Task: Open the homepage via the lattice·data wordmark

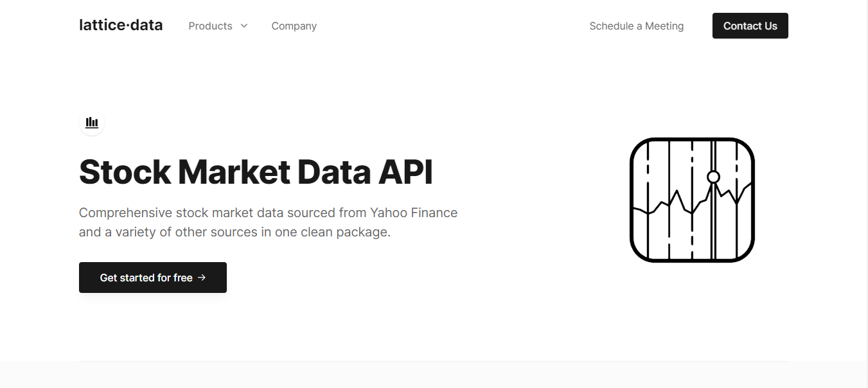Action: pos(120,25)
